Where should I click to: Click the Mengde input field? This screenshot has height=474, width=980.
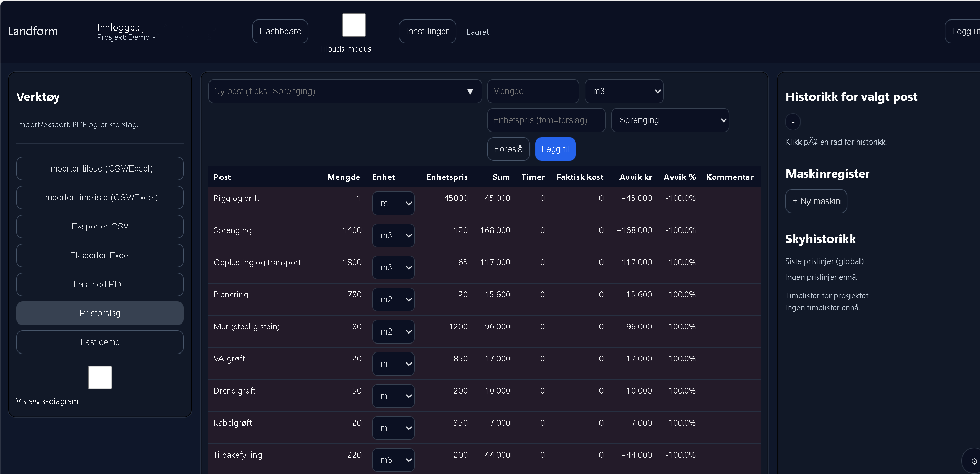click(x=533, y=92)
